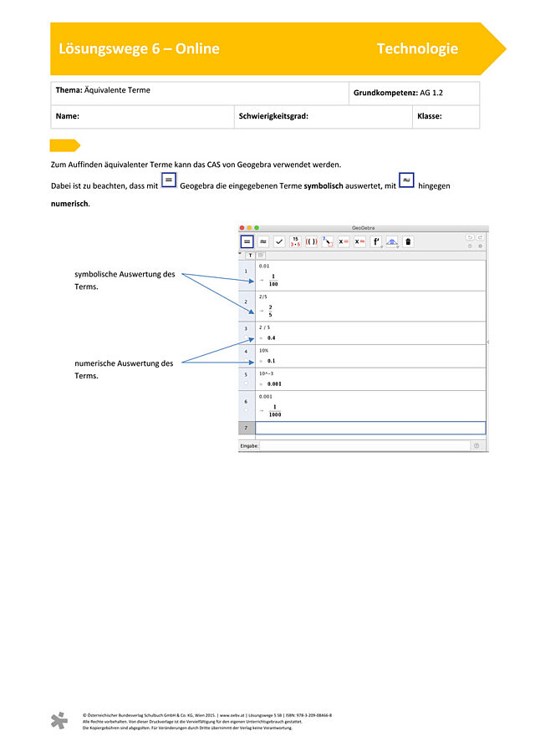This screenshot has height=756, width=535.
Task: Click the 'numerische Auswertung des Terms.' label
Action: [124, 369]
